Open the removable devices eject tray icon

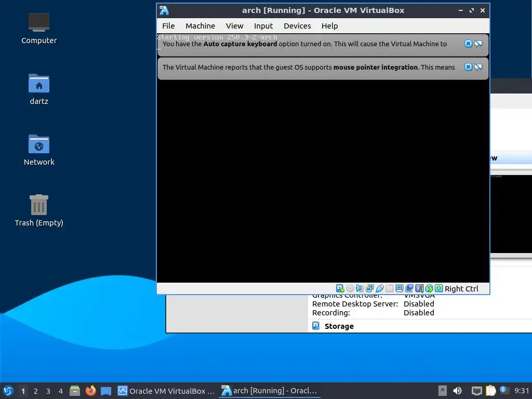(442, 391)
